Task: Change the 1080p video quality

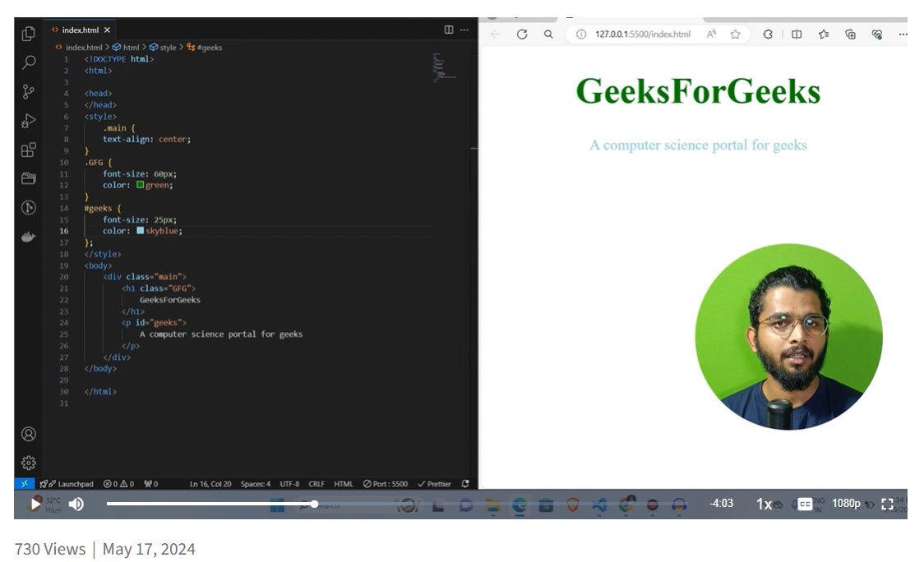Action: point(846,503)
